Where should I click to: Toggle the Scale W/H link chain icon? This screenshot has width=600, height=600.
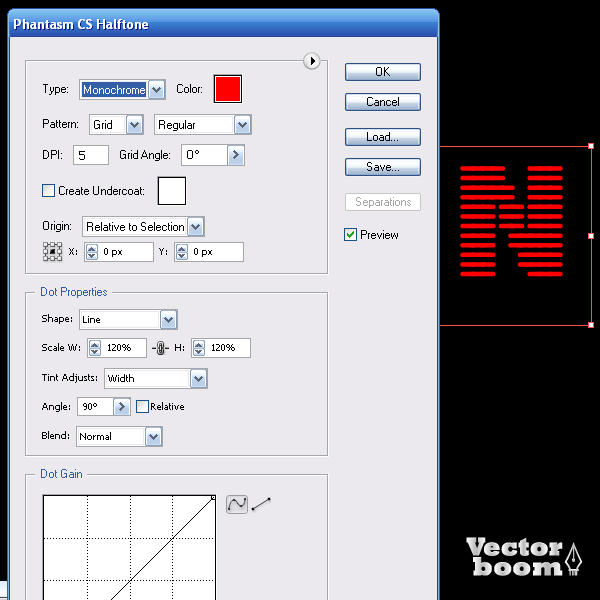160,348
